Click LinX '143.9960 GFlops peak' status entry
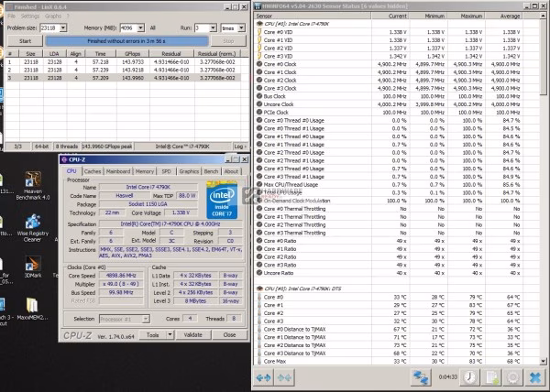 click(107, 147)
